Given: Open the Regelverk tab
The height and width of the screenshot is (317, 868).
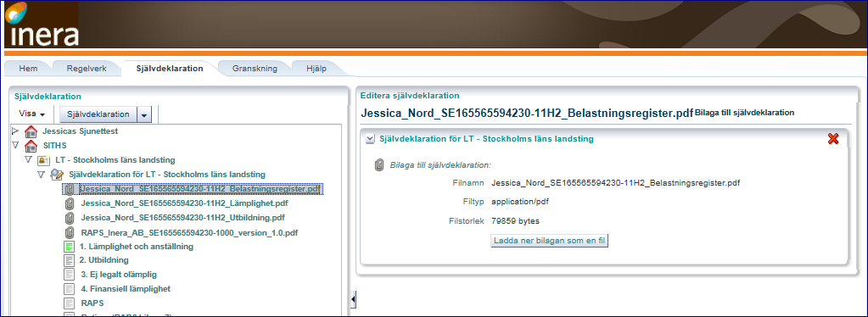Looking at the screenshot, I should tap(86, 69).
